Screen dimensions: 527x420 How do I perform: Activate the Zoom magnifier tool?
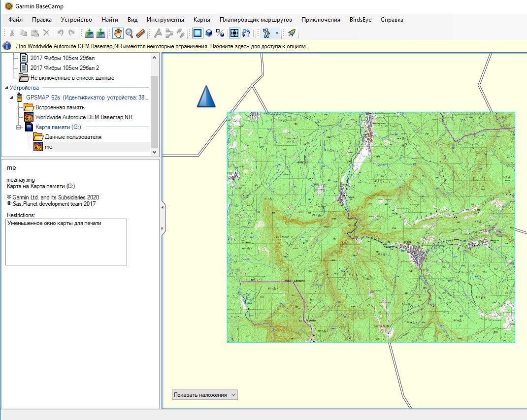click(129, 33)
